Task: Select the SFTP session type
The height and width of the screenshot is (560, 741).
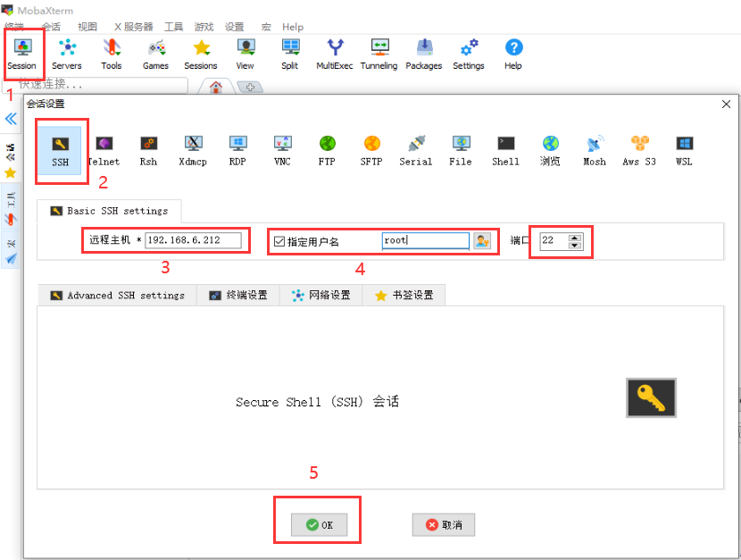Action: click(371, 151)
